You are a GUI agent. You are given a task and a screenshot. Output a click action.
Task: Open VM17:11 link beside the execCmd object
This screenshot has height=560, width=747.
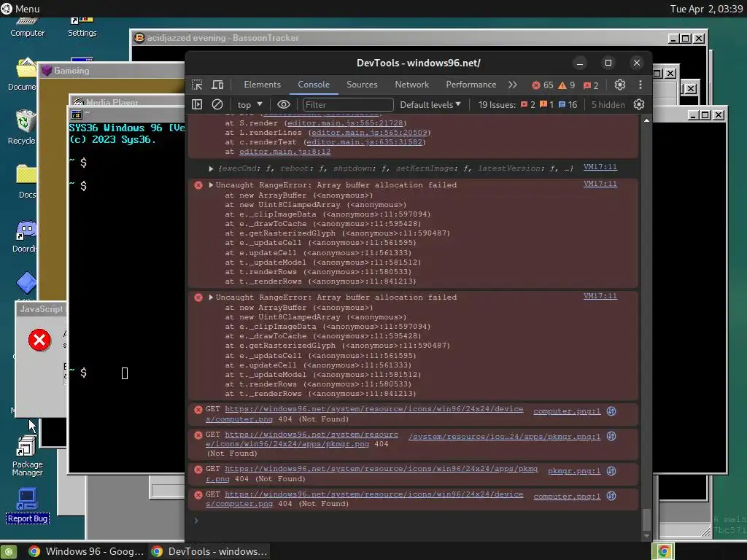click(x=600, y=167)
